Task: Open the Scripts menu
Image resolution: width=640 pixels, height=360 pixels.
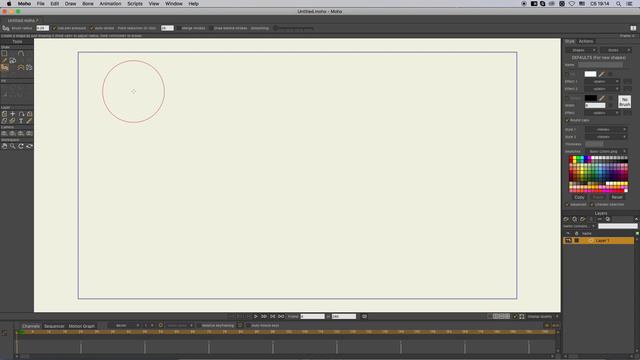Action: click(135, 4)
